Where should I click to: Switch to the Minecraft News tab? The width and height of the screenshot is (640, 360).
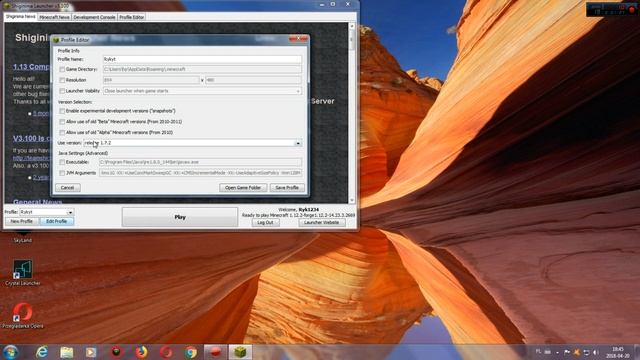click(x=54, y=17)
